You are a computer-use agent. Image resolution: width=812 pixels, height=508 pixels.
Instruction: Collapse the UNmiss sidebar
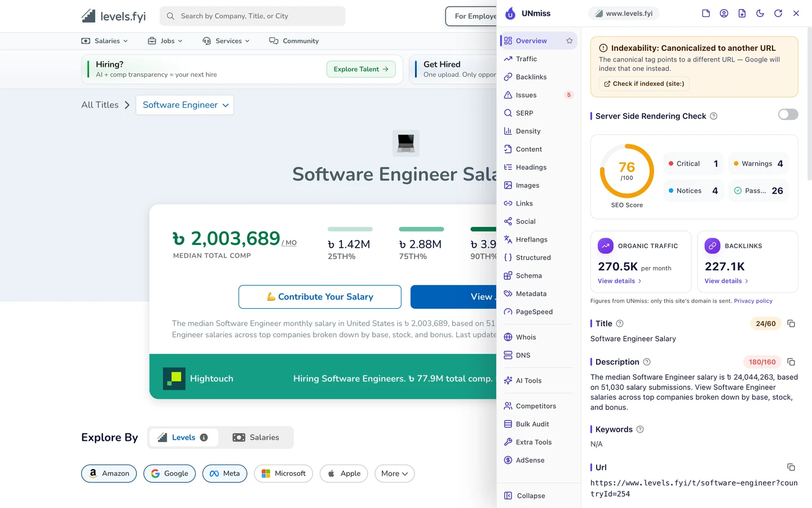tap(524, 496)
